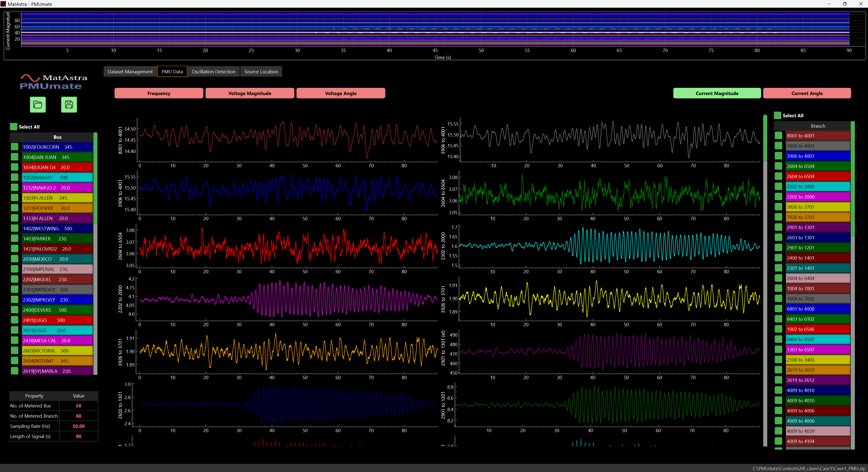This screenshot has height=472, width=868.
Task: Go to the Source Location tab
Action: (261, 72)
